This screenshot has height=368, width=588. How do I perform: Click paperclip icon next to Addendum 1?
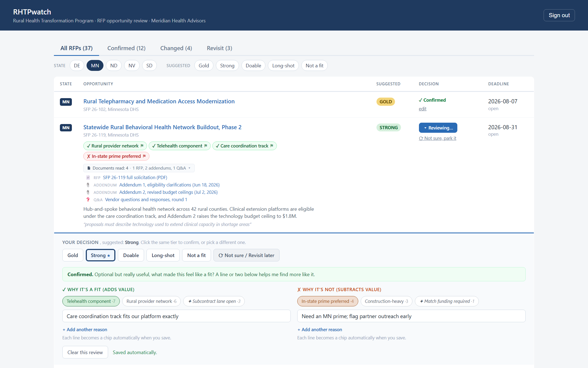point(88,185)
